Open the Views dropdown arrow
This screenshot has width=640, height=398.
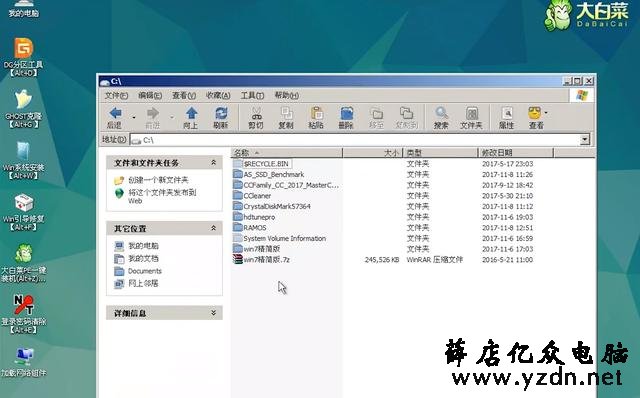(x=547, y=113)
